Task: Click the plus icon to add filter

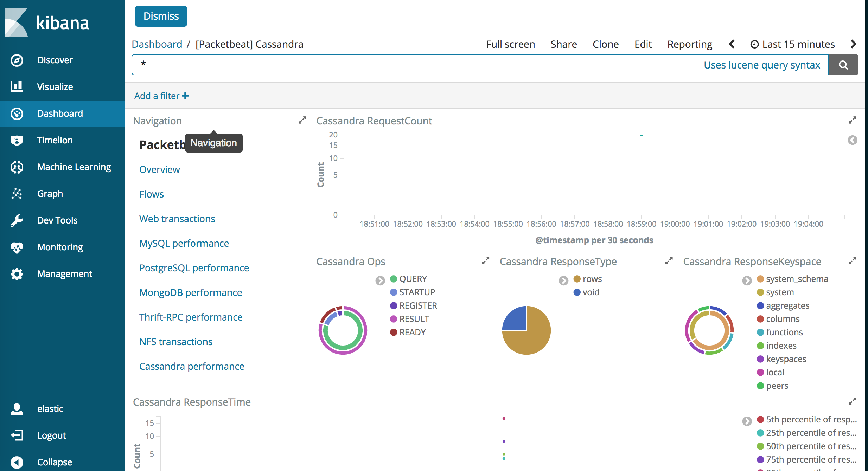Action: pyautogui.click(x=185, y=96)
